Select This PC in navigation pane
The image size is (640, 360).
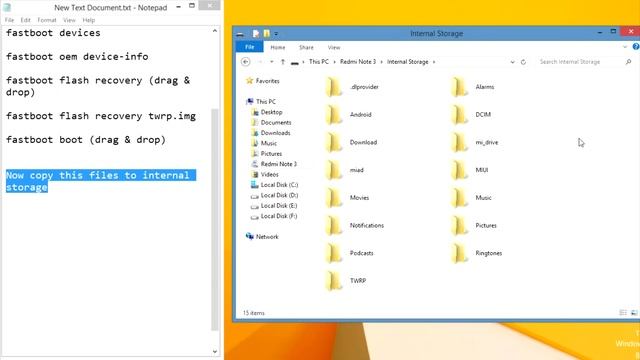tap(261, 102)
